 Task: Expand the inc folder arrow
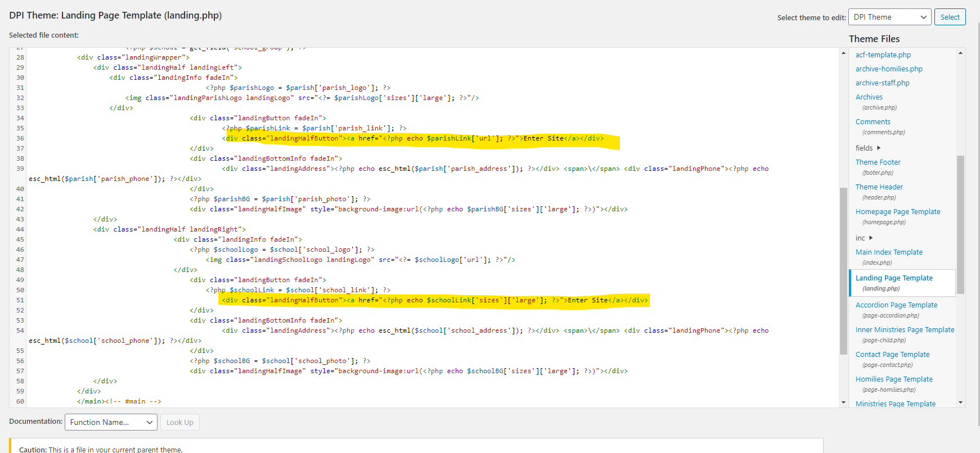click(x=871, y=238)
